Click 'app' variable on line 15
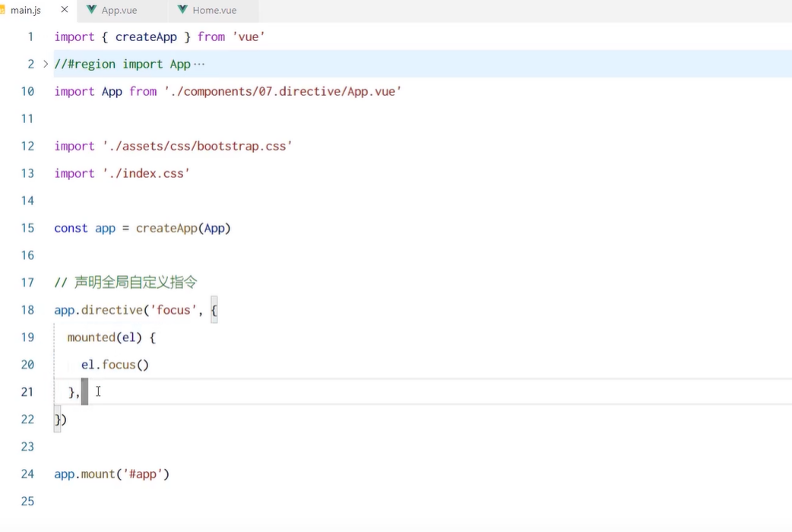The height and width of the screenshot is (532, 792). click(105, 228)
